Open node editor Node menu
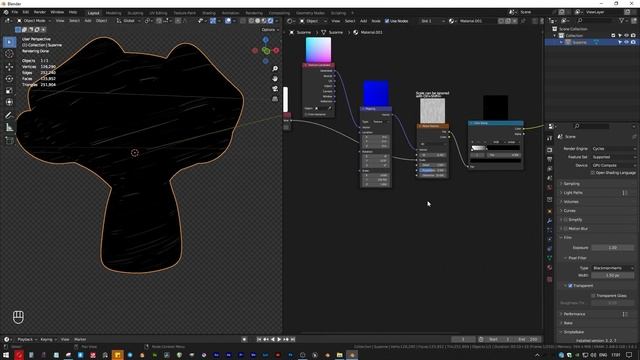 click(376, 21)
